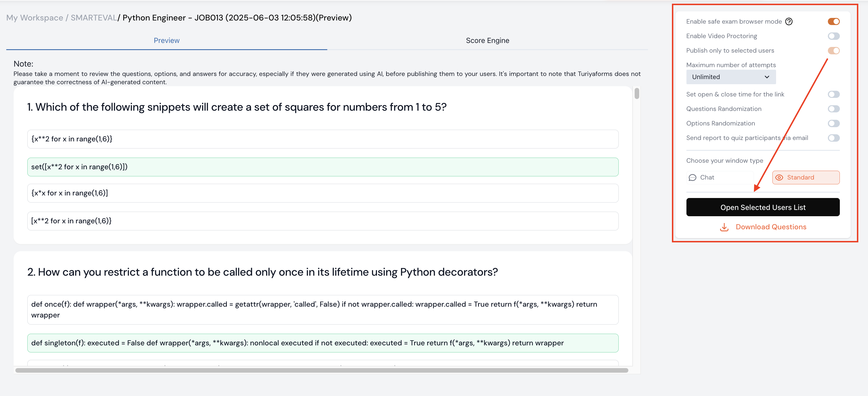Image resolution: width=868 pixels, height=396 pixels.
Task: Enable Options Randomization toggle
Action: (x=833, y=123)
